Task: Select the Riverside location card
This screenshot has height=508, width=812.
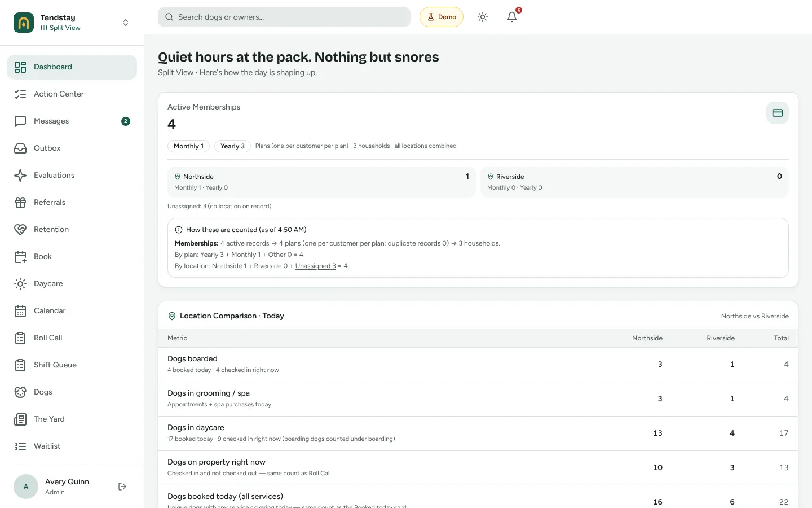Action: [634, 182]
